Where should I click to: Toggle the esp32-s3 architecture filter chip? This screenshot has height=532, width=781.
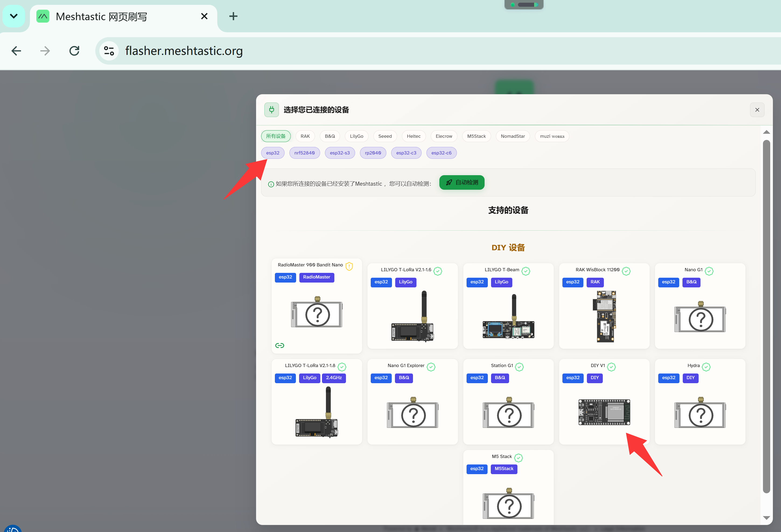tap(340, 153)
